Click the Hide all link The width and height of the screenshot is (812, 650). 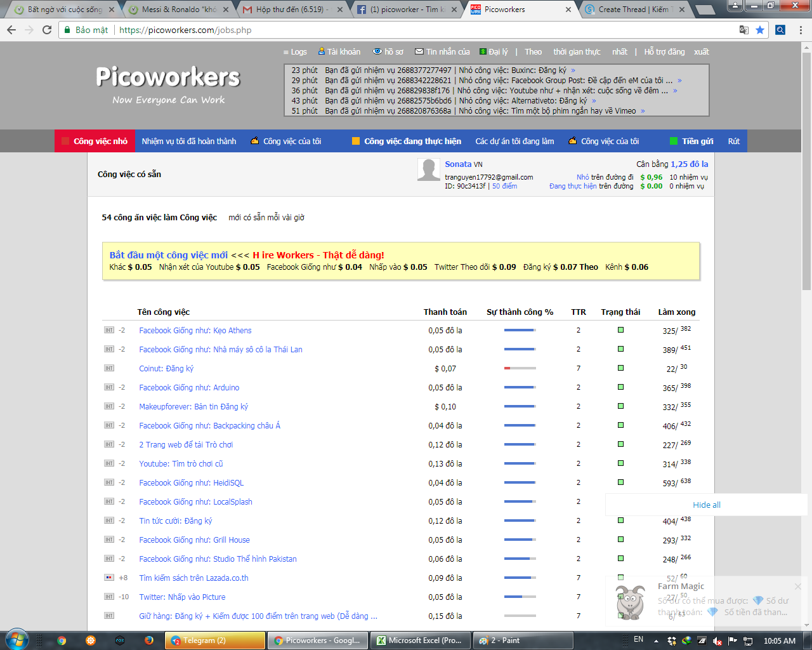[x=707, y=505]
